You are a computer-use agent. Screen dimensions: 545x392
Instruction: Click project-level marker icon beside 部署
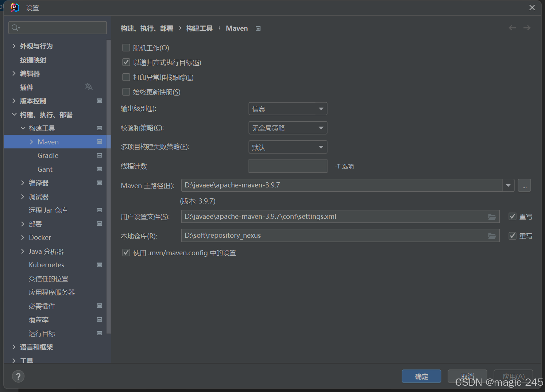tap(99, 224)
